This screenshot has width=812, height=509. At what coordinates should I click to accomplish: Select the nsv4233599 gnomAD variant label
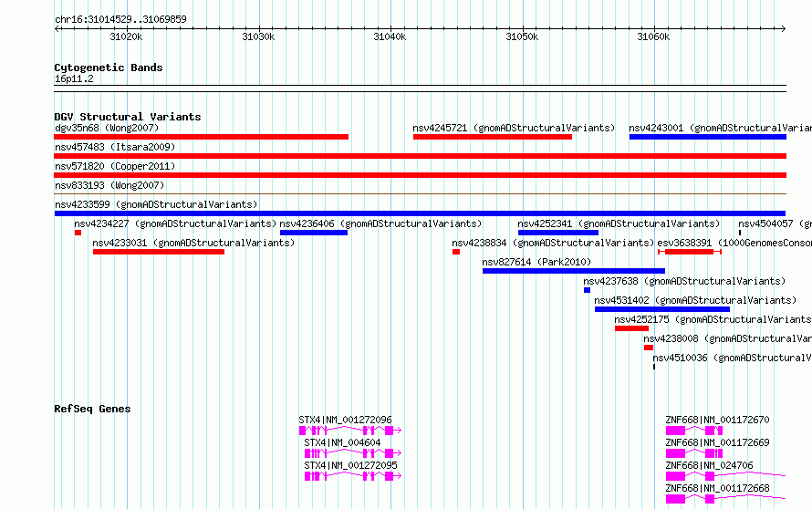pyautogui.click(x=156, y=204)
